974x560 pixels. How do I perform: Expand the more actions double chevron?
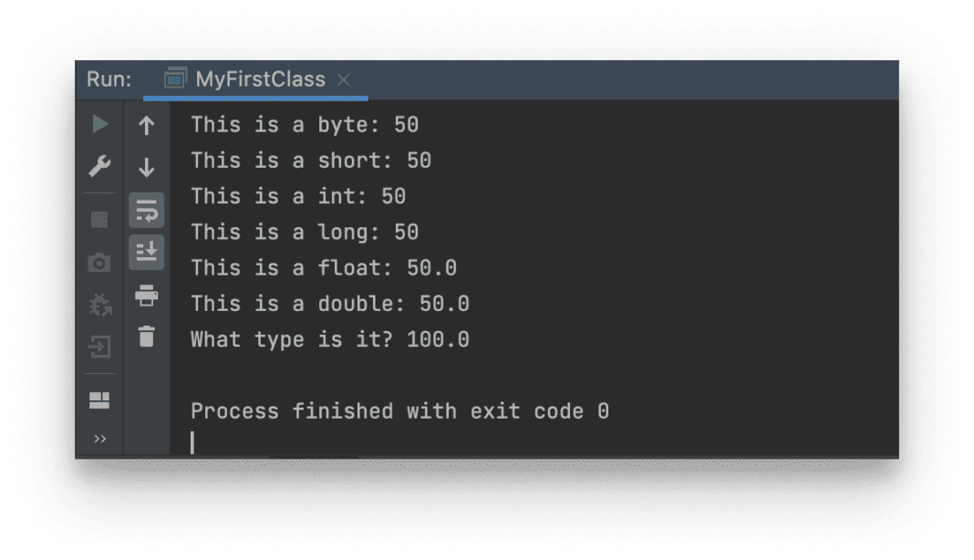point(100,440)
